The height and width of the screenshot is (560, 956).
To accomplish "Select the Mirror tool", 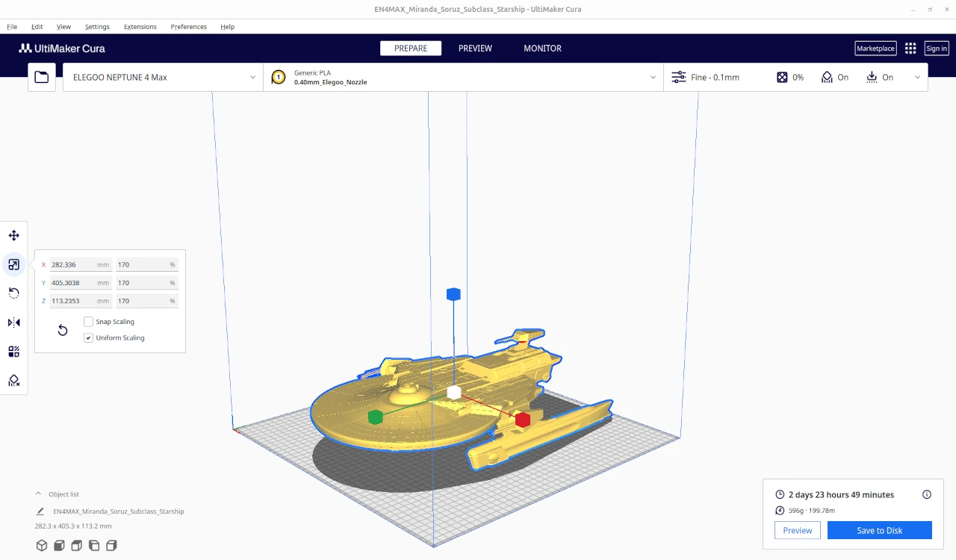I will point(13,323).
